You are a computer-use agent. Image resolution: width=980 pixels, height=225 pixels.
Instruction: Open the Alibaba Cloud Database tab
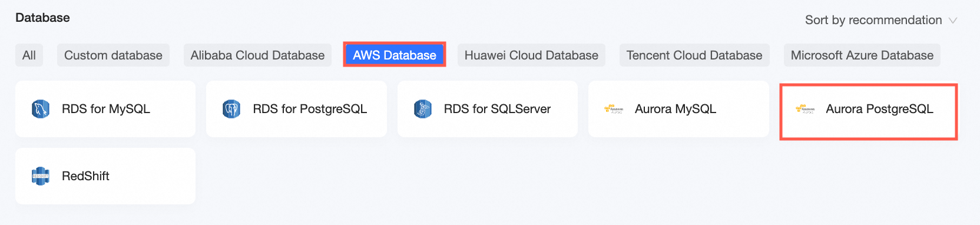257,55
